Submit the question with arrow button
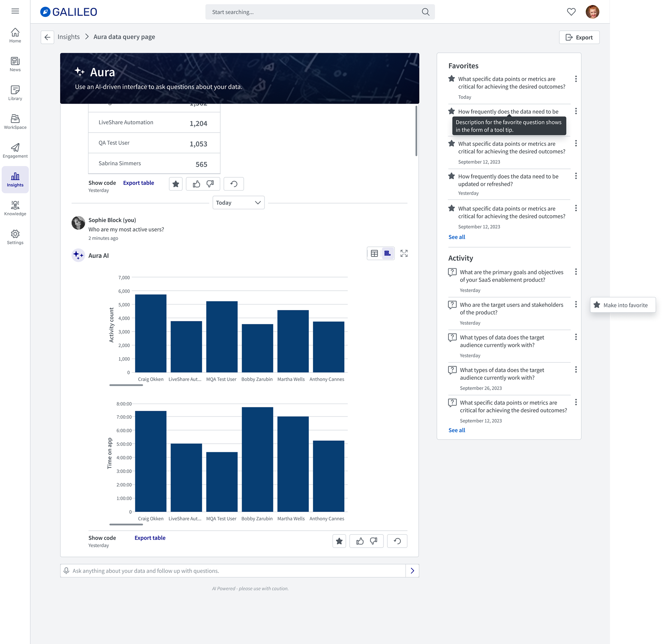Image resolution: width=663 pixels, height=644 pixels. (x=412, y=570)
